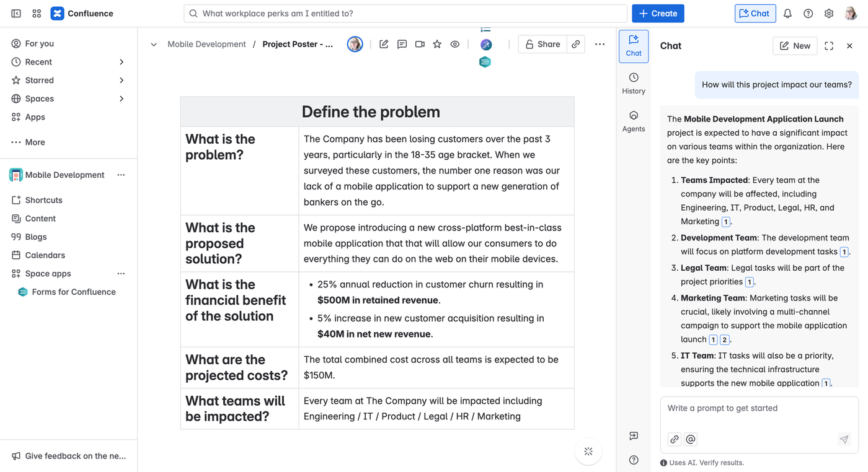
Task: Click the help icon at panel bottom
Action: click(634, 460)
